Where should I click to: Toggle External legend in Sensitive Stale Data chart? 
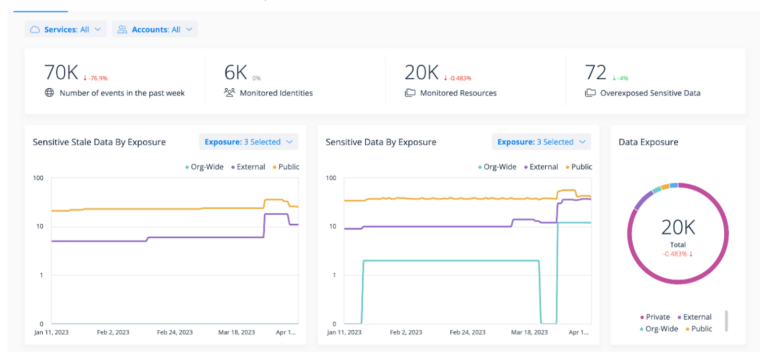click(247, 167)
